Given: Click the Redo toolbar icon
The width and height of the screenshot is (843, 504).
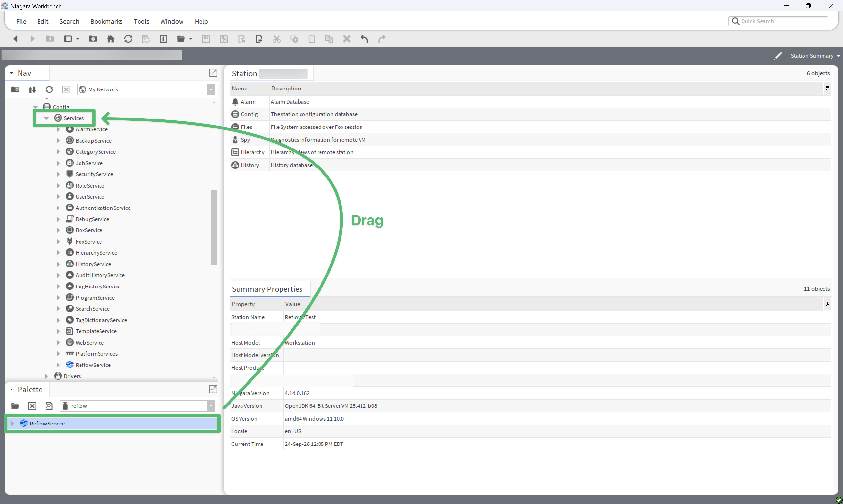Looking at the screenshot, I should [382, 39].
